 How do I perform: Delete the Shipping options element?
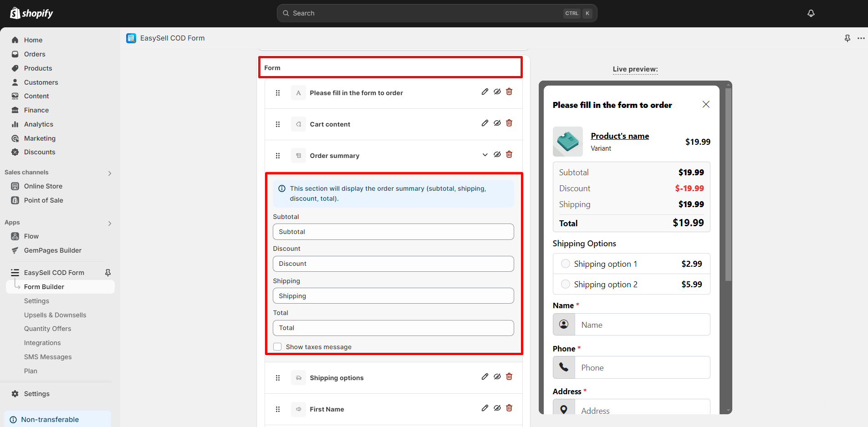509,376
